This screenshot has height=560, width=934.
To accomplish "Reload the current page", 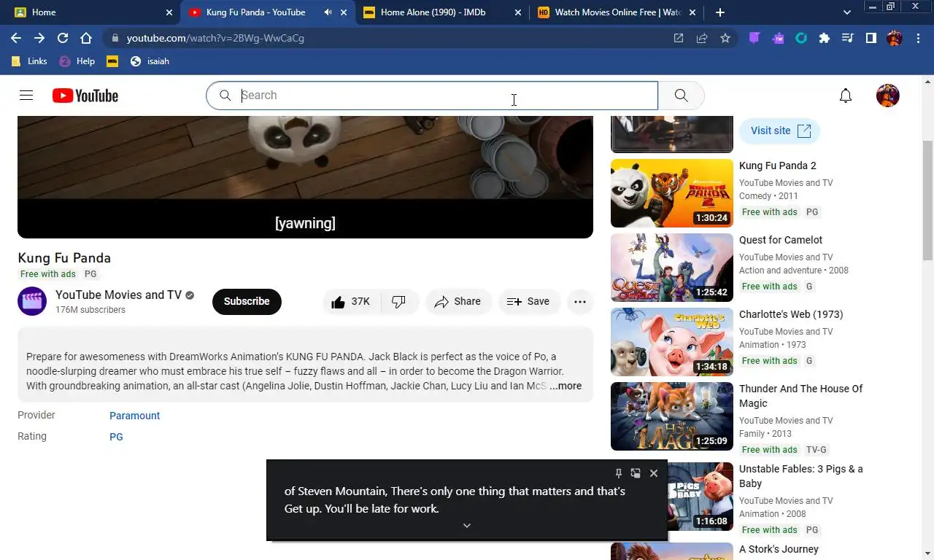I will coord(63,38).
